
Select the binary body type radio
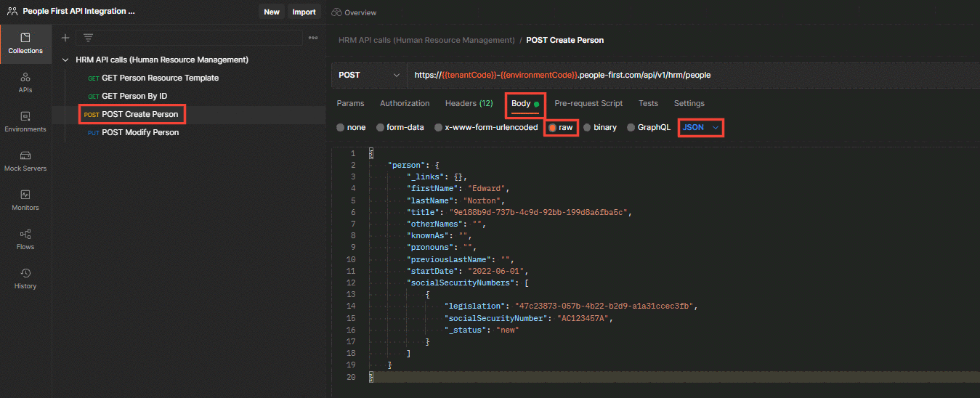click(588, 127)
